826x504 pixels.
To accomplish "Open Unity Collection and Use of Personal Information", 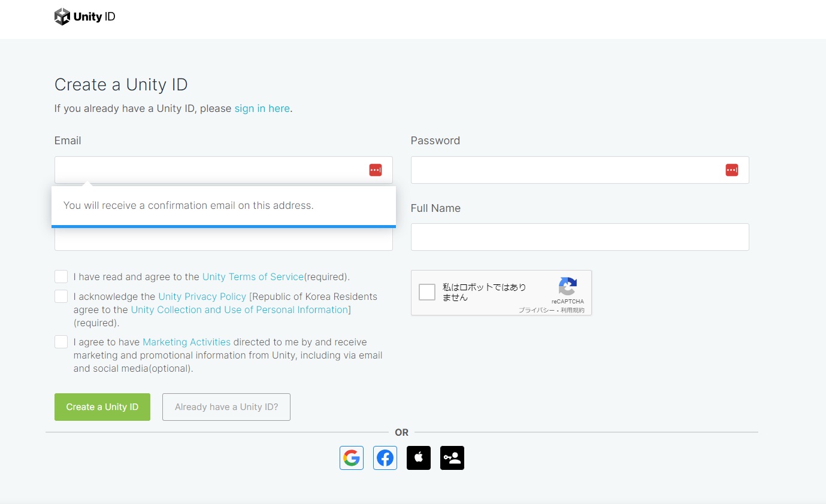I will click(239, 309).
